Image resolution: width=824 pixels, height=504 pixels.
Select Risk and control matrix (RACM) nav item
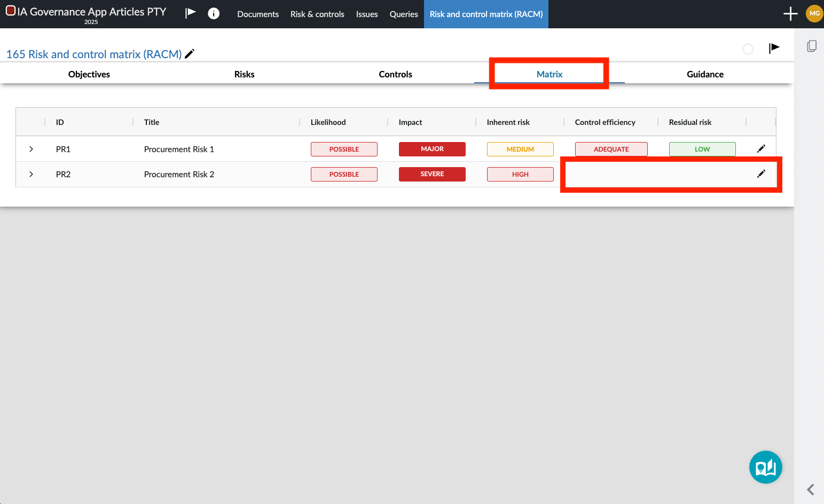coord(486,14)
